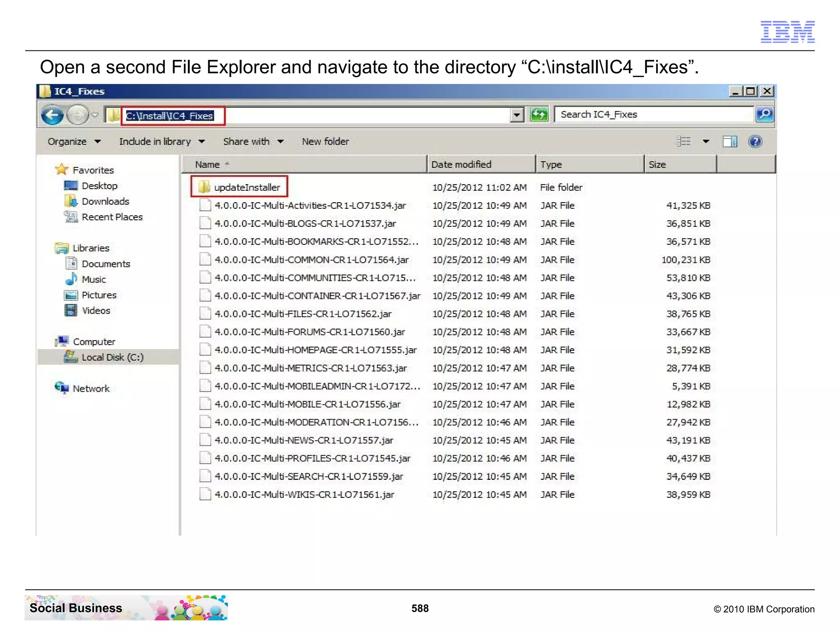
Task: Click the Search IC4_Fixes field
Action: coord(654,114)
